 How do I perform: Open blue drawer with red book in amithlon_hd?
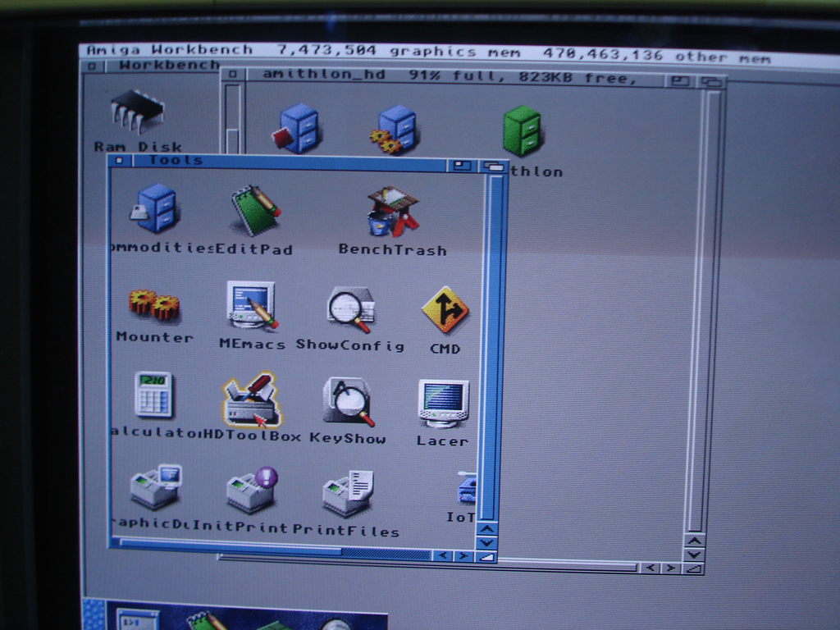(297, 129)
